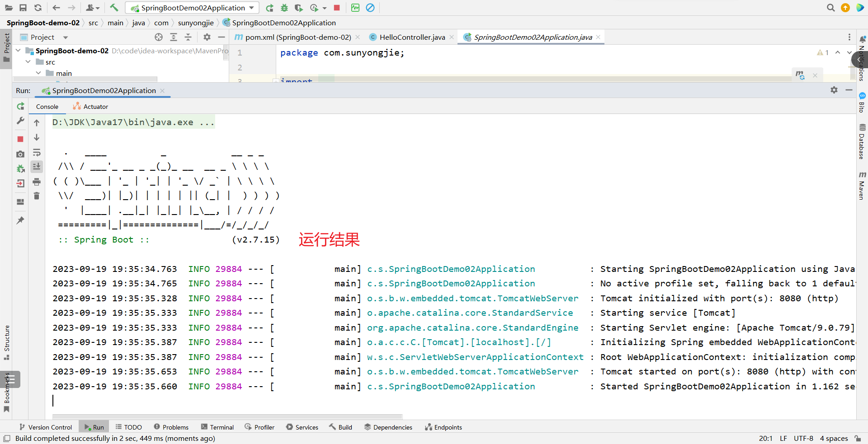Screen dimensions: 868x444
Task: Open the Endpoints tool window
Action: click(x=443, y=427)
